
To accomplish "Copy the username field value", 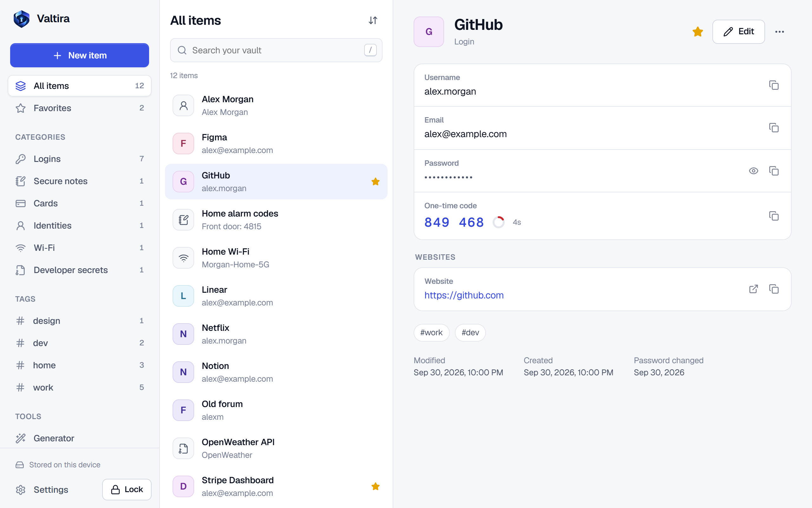I will coord(774,85).
